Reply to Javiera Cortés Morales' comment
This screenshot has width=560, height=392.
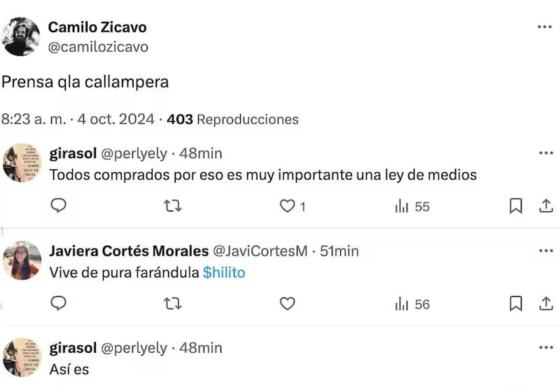point(59,304)
